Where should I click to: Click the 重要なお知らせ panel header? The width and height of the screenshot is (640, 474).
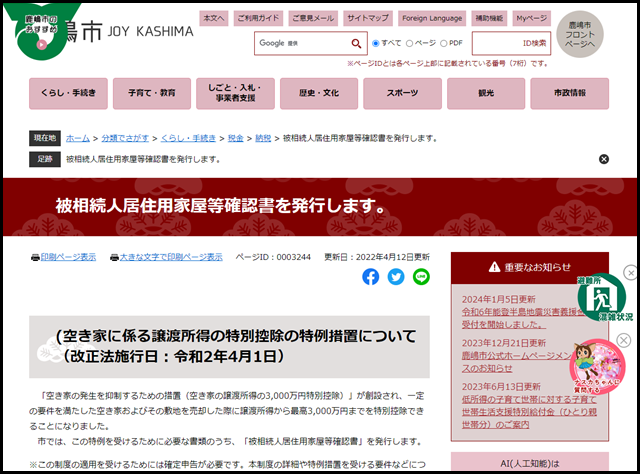point(530,268)
